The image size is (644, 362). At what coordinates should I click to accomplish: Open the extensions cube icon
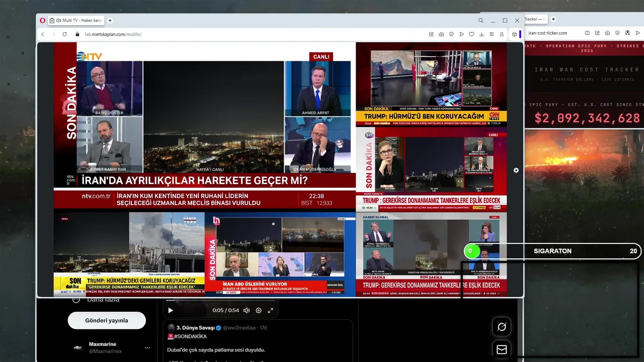pos(514,34)
